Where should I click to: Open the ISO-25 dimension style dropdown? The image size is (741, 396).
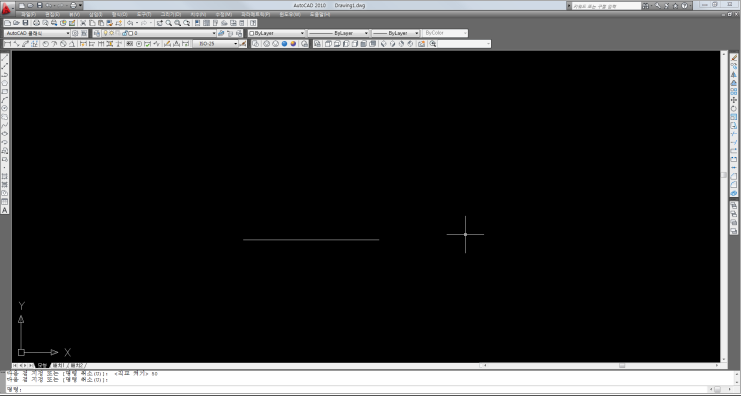click(215, 43)
